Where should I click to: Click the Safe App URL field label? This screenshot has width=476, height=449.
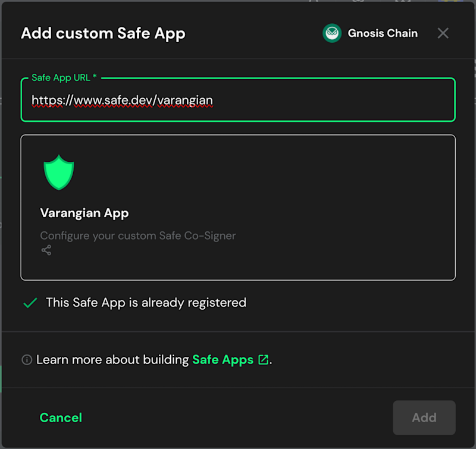coord(64,78)
